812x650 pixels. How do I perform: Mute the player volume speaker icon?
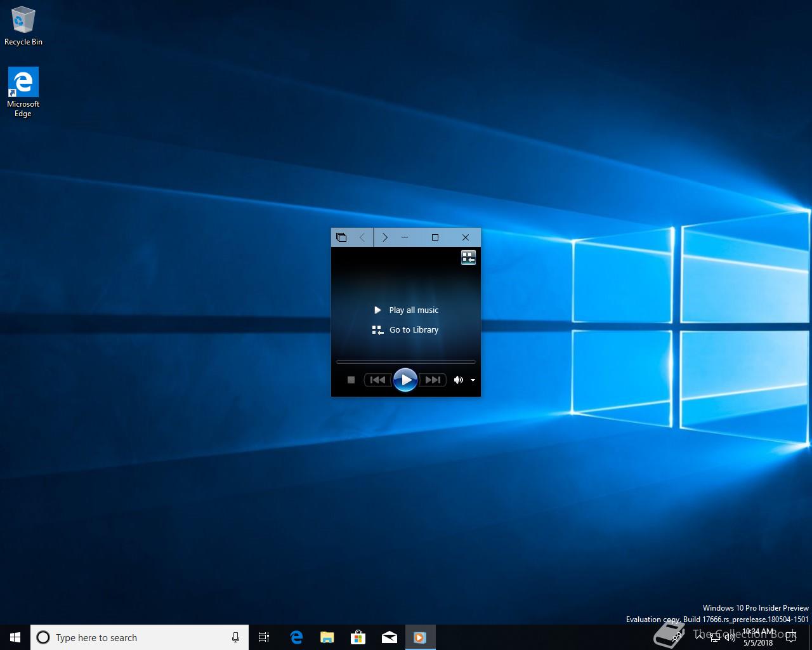tap(458, 380)
